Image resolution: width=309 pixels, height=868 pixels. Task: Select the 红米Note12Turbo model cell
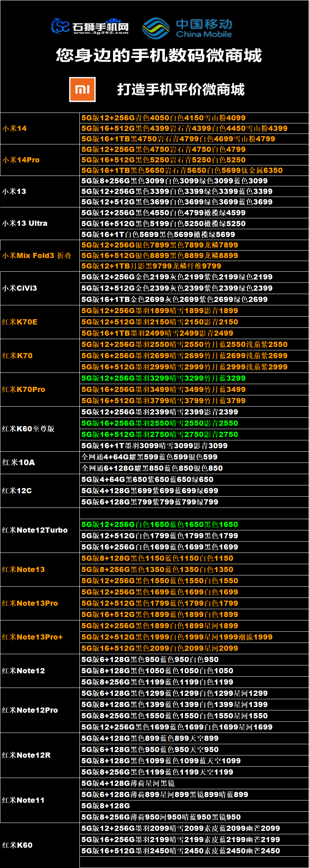pos(40,530)
